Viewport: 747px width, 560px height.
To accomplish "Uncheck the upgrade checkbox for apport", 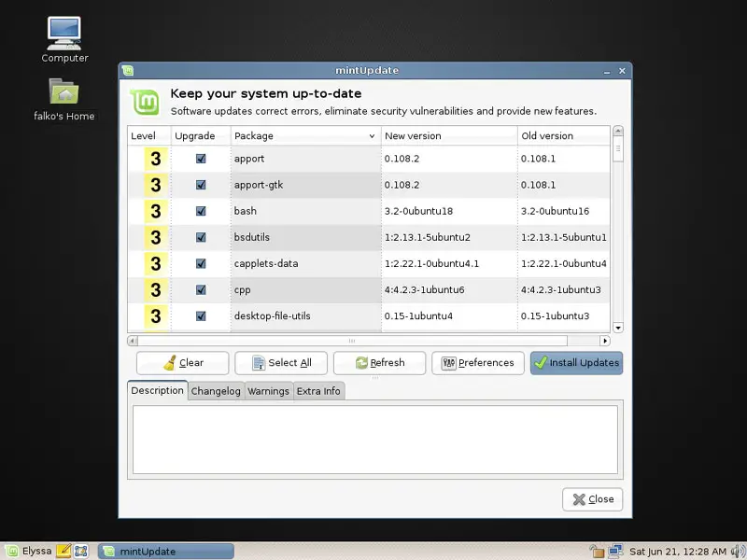I will pos(201,159).
